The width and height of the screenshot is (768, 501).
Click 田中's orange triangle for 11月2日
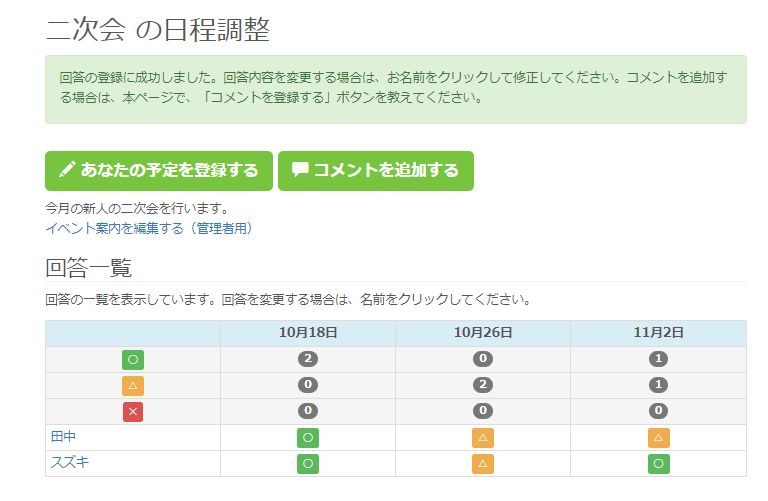(658, 437)
